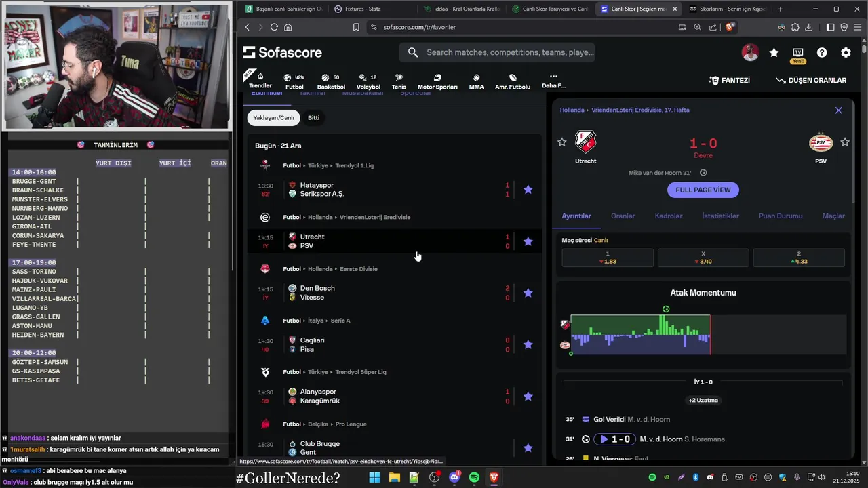Open VriendenLoterij Eredivisie breadcrumb link in panel
Viewport: 868px width, 488px height.
[x=640, y=110]
